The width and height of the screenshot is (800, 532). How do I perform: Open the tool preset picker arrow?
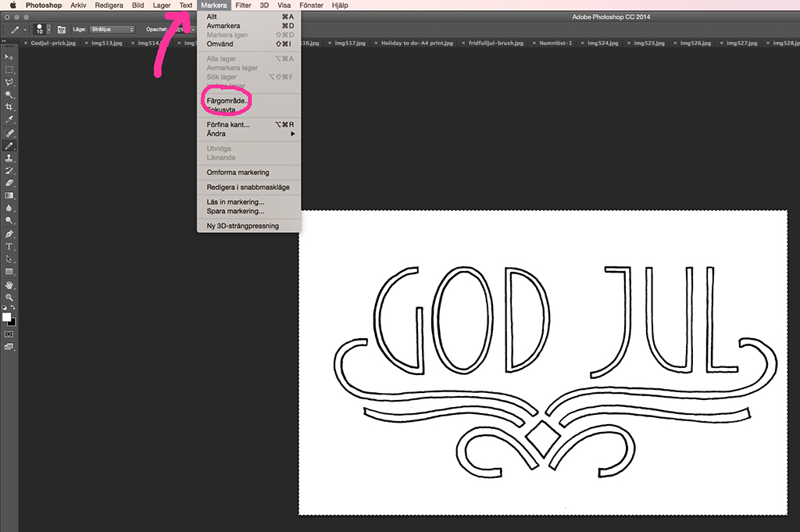pos(25,30)
